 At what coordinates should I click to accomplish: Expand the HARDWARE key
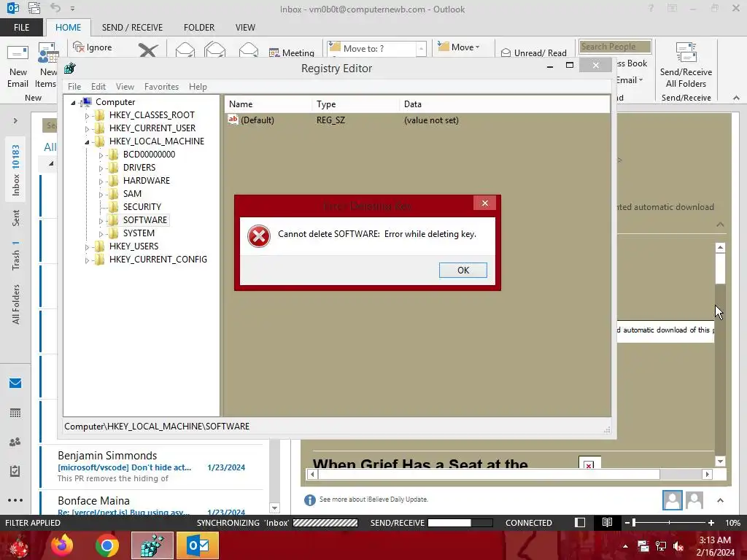click(101, 182)
